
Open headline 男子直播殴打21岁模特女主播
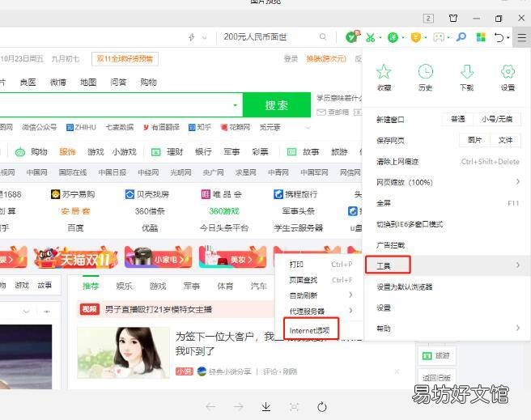tap(159, 309)
